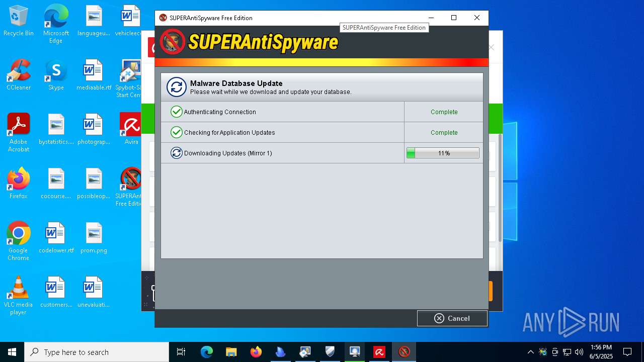The width and height of the screenshot is (644, 362).
Task: Select the Adobe Acrobat desktop shortcut
Action: tap(19, 132)
